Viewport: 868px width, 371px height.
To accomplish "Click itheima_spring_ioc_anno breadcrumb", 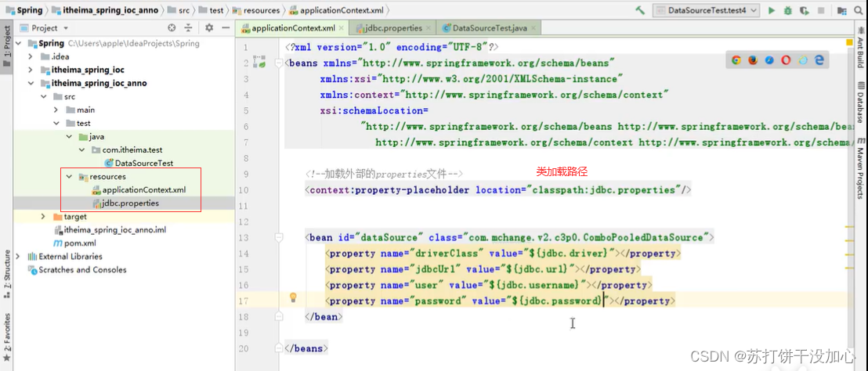I will coord(105,10).
